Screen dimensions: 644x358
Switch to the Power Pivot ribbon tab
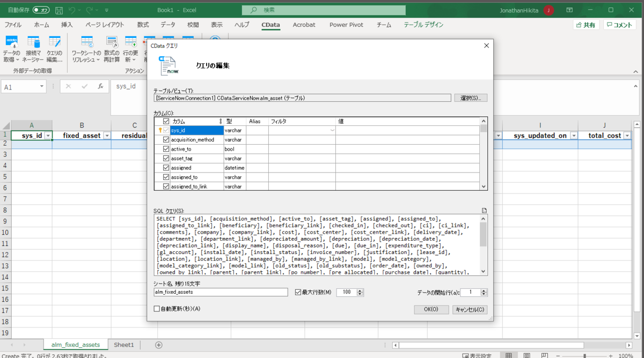(346, 25)
